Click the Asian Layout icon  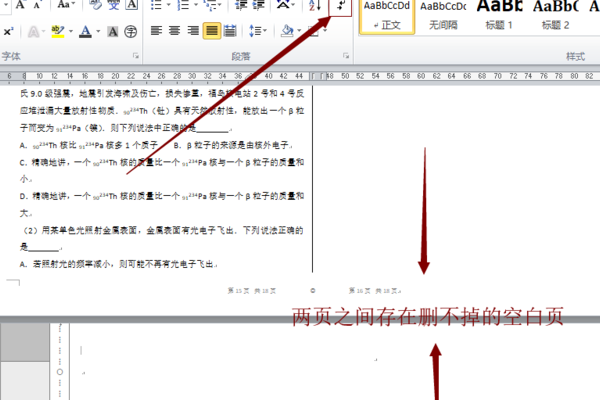tap(283, 5)
